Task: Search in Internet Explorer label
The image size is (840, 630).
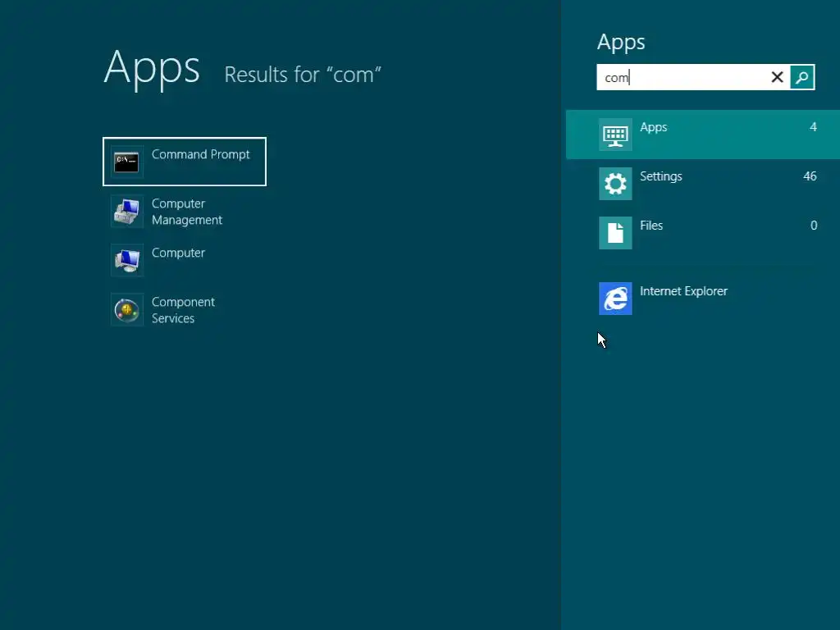Action: (x=683, y=291)
